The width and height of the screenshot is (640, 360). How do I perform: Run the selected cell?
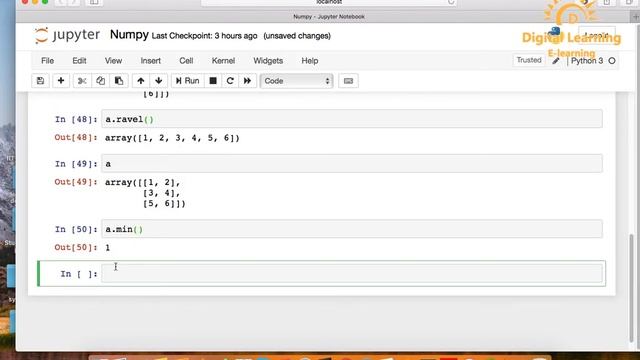[x=187, y=81]
